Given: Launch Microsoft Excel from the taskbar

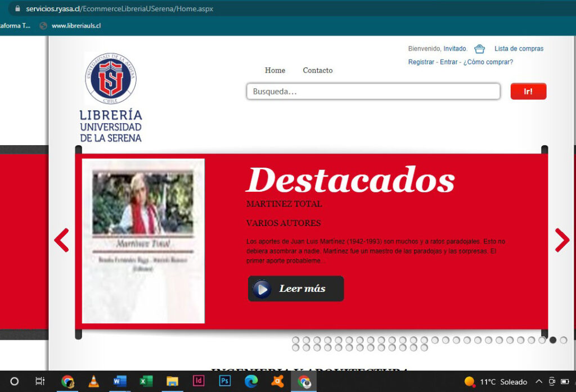Looking at the screenshot, I should coord(146,381).
